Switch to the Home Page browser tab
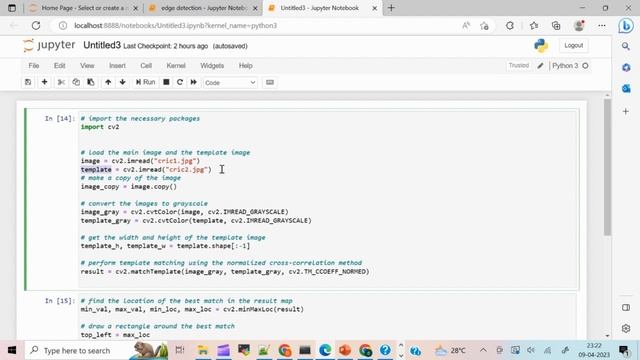Screen dimensions: 640x360 (84, 8)
